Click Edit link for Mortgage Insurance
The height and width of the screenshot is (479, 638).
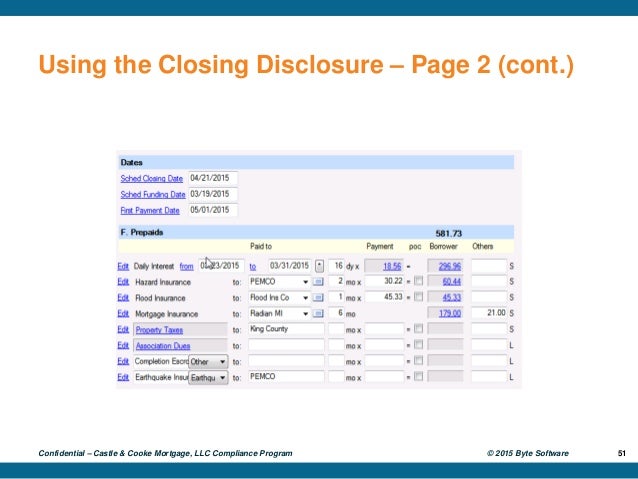(x=123, y=313)
